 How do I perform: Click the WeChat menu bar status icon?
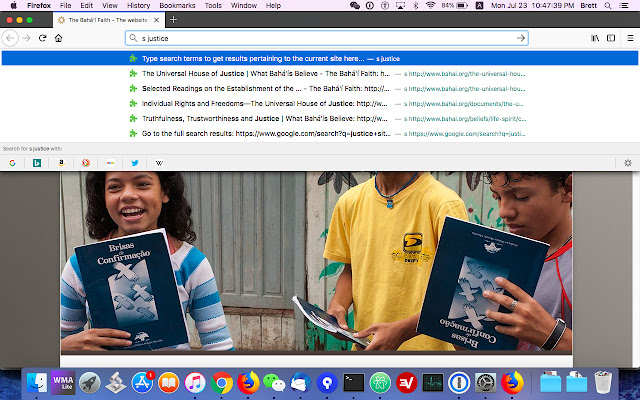(355, 5)
